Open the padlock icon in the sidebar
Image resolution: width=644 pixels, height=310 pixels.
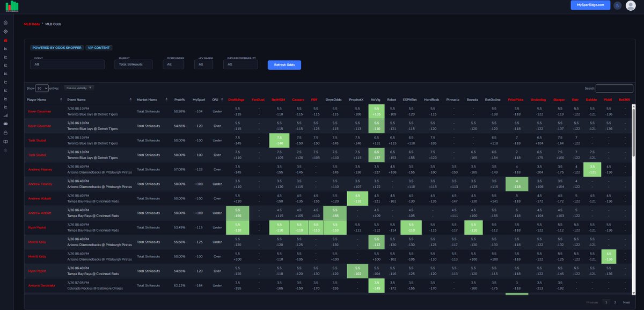(5, 132)
